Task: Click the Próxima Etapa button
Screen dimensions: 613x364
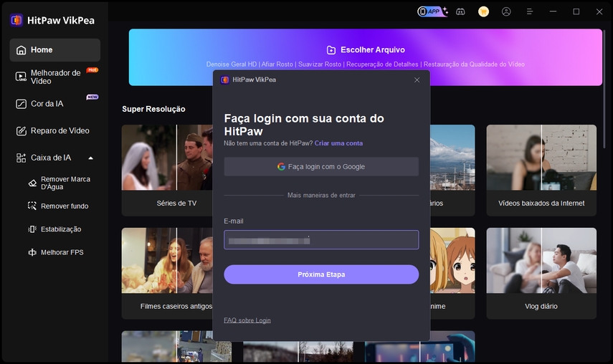Action: (x=320, y=274)
